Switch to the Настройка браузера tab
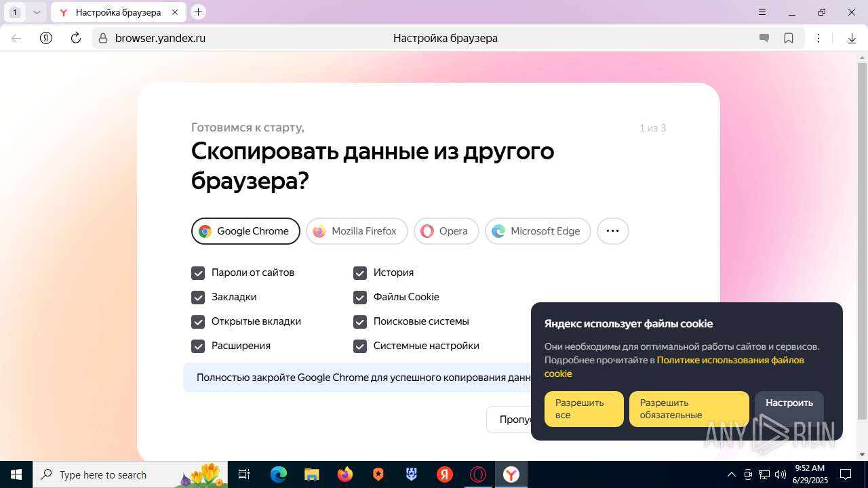 118,12
